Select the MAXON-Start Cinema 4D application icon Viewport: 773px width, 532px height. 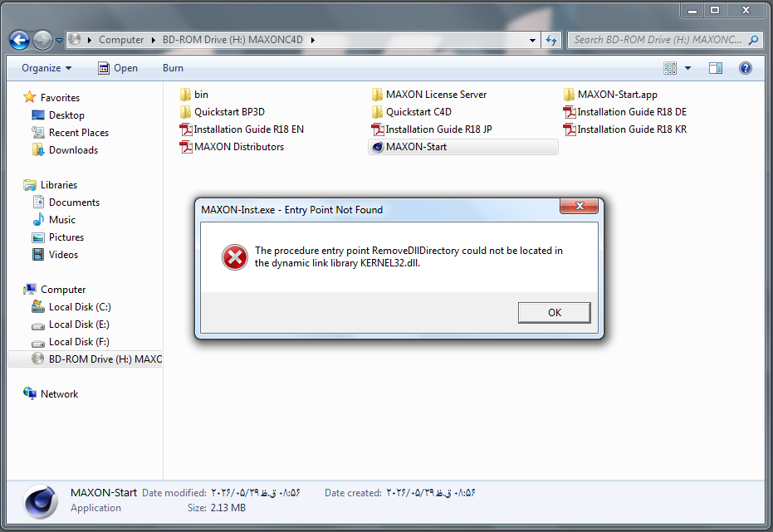[x=378, y=147]
